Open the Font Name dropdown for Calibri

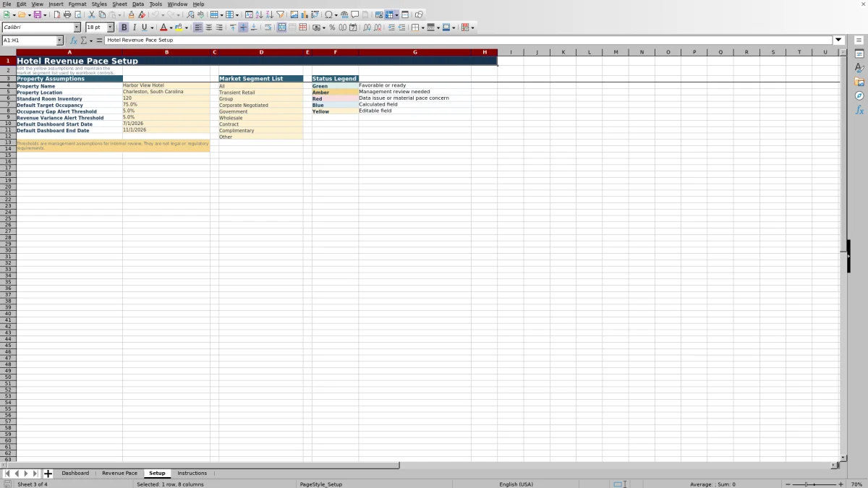[77, 27]
